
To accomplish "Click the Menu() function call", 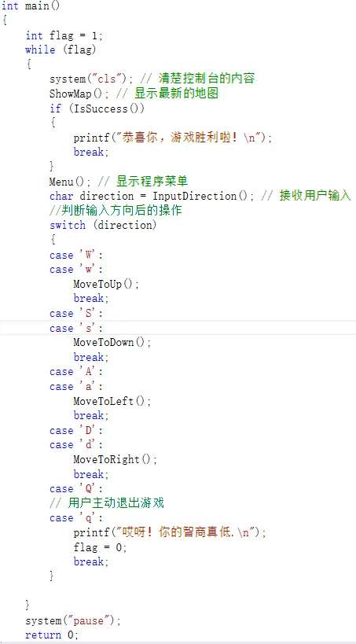I will [71, 181].
